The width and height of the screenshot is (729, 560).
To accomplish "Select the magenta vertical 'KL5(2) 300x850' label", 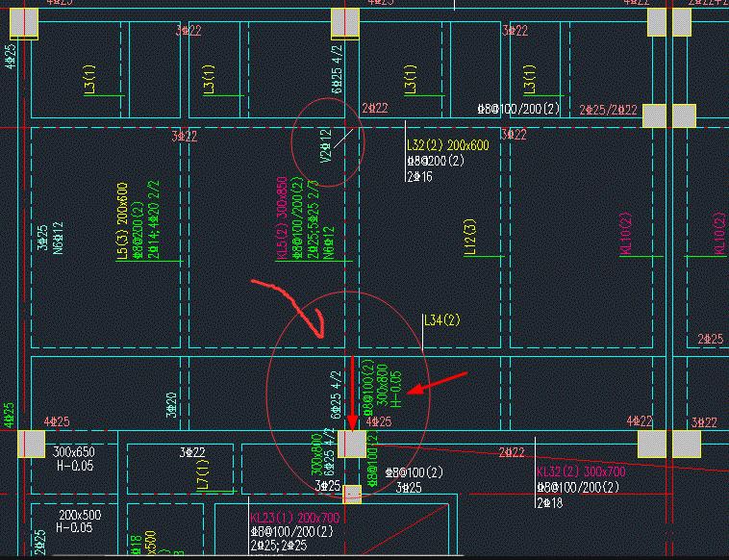I will tap(282, 218).
